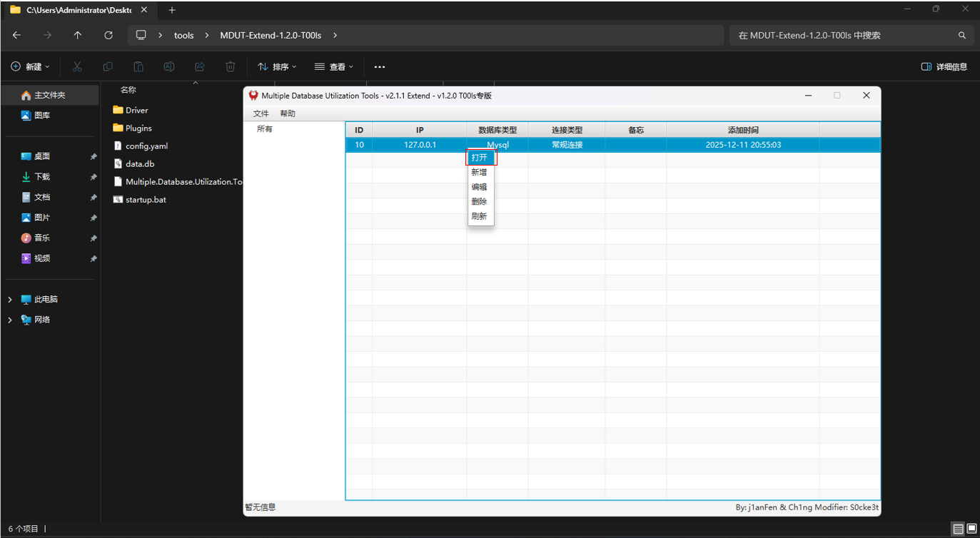Open the 查看 view dropdown
Viewport: 980px width, 538px height.
(x=334, y=66)
